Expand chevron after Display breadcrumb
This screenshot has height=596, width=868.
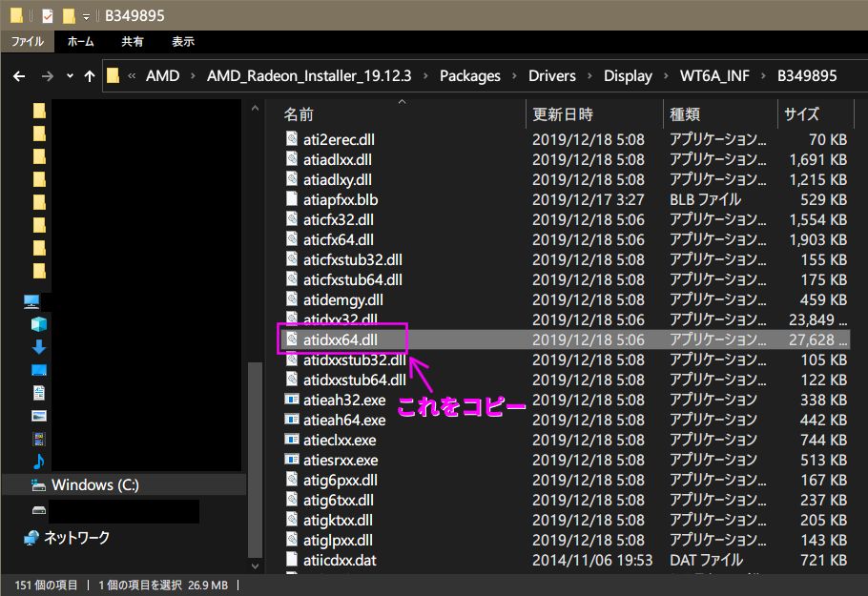pyautogui.click(x=666, y=76)
